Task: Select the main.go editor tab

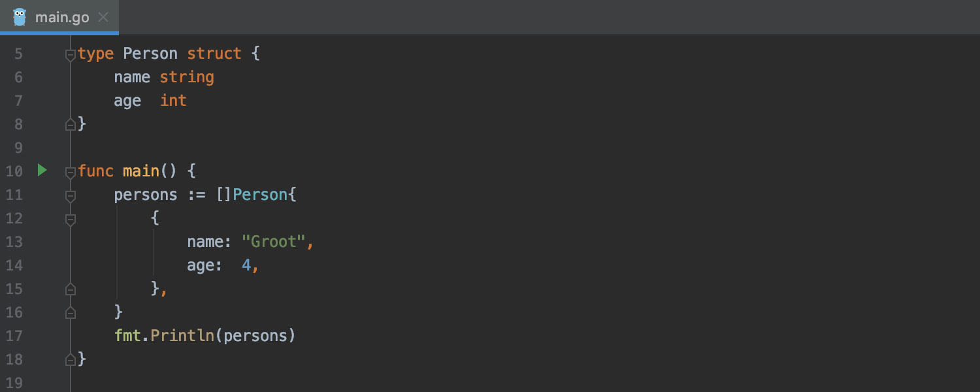Action: pyautogui.click(x=62, y=17)
